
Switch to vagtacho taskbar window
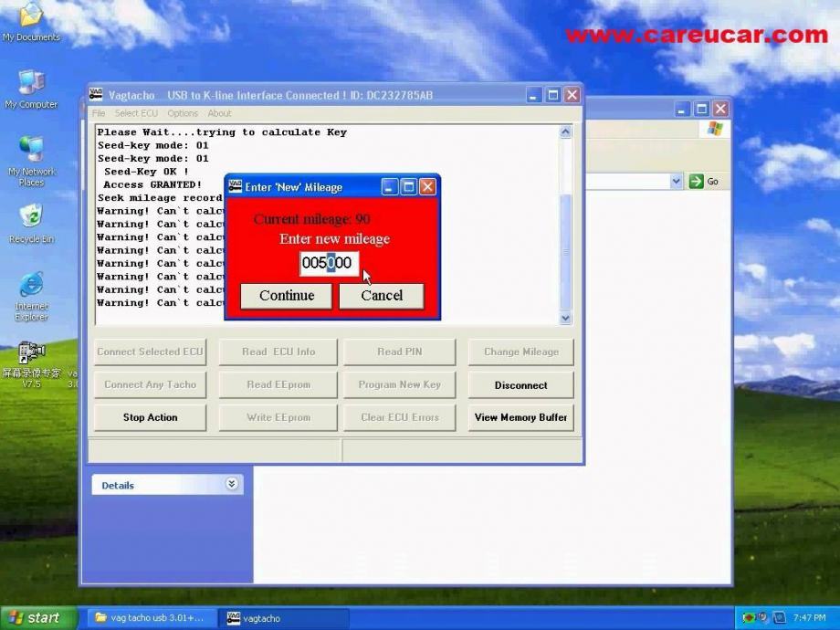284,618
